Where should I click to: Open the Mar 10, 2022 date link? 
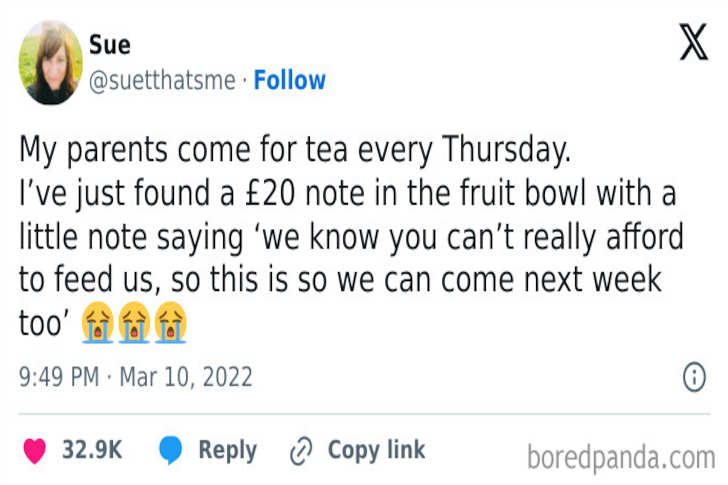click(187, 378)
